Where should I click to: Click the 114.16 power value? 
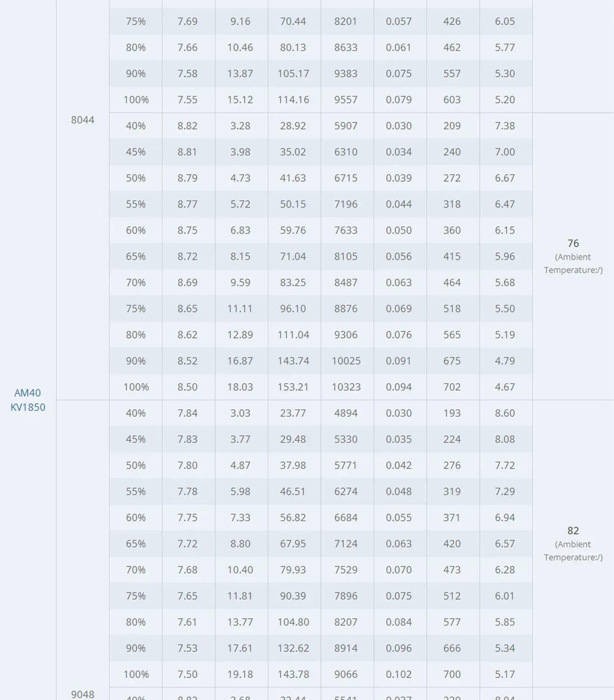click(x=293, y=100)
